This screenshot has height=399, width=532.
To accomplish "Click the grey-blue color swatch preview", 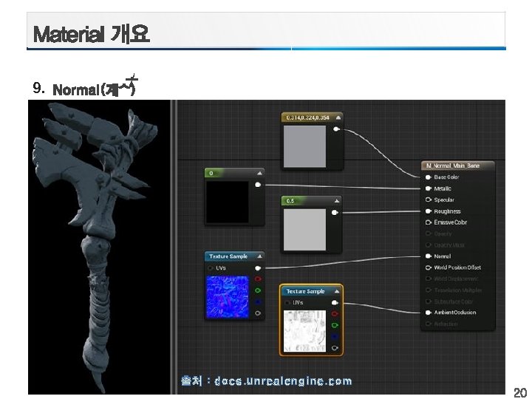I will pyautogui.click(x=304, y=146).
